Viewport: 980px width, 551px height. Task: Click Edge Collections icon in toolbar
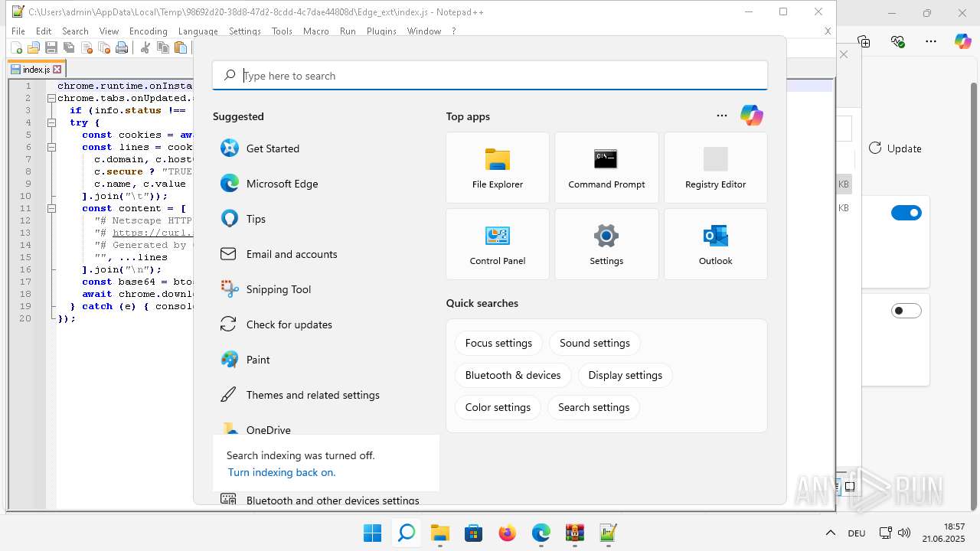[864, 41]
